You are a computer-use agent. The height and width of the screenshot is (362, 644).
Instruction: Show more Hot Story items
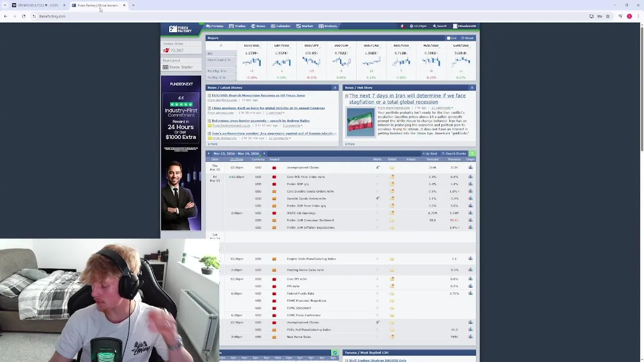pyautogui.click(x=350, y=144)
